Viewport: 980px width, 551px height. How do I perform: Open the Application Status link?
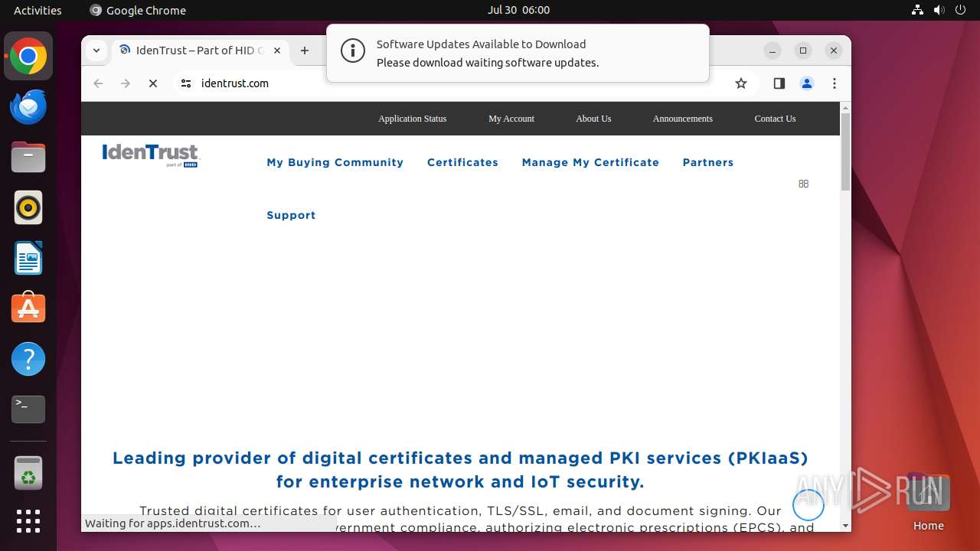(412, 119)
